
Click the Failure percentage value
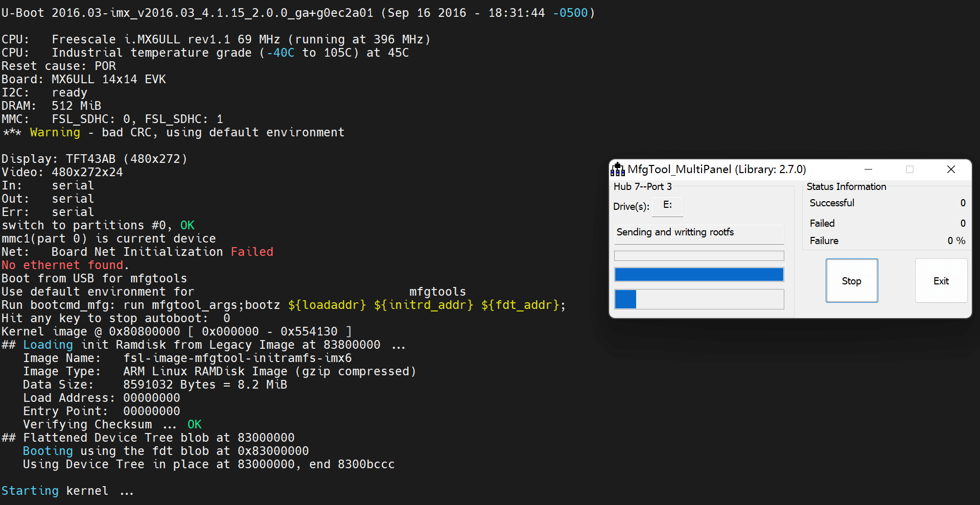click(x=956, y=241)
